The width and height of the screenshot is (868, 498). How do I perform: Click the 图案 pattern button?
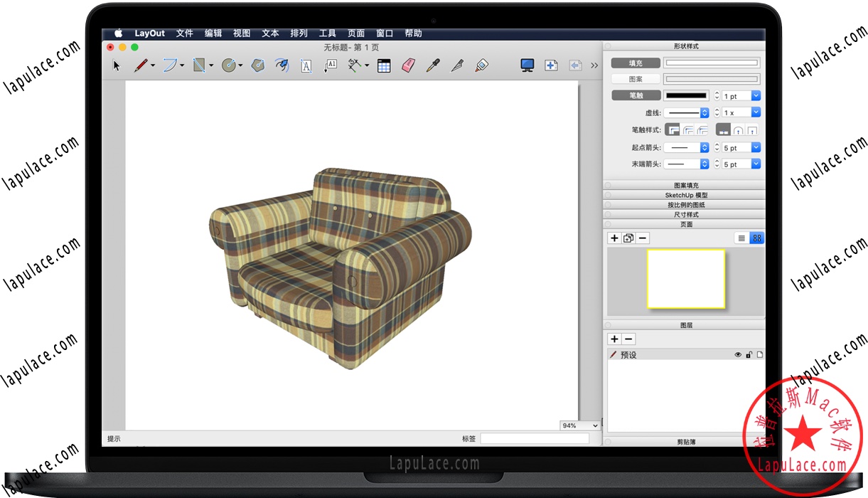(636, 79)
